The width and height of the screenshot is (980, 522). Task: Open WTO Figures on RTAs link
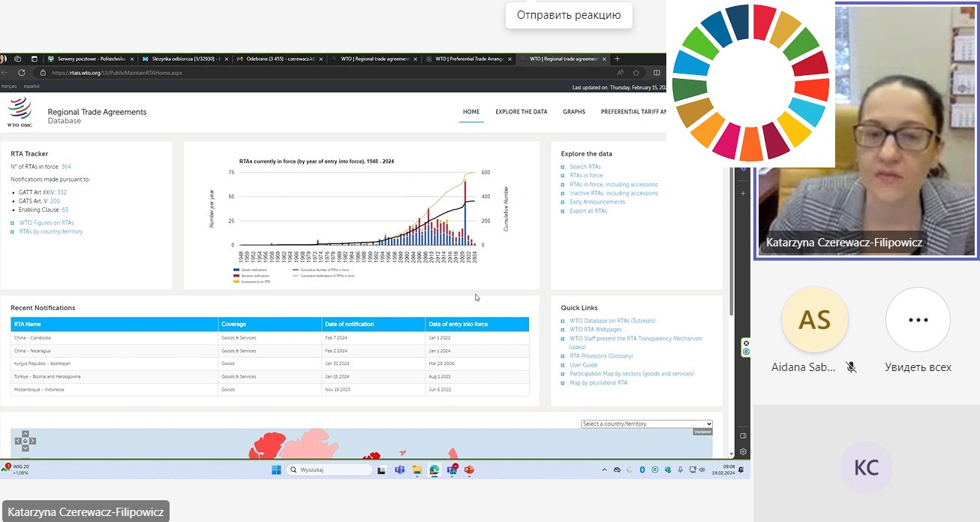point(47,223)
